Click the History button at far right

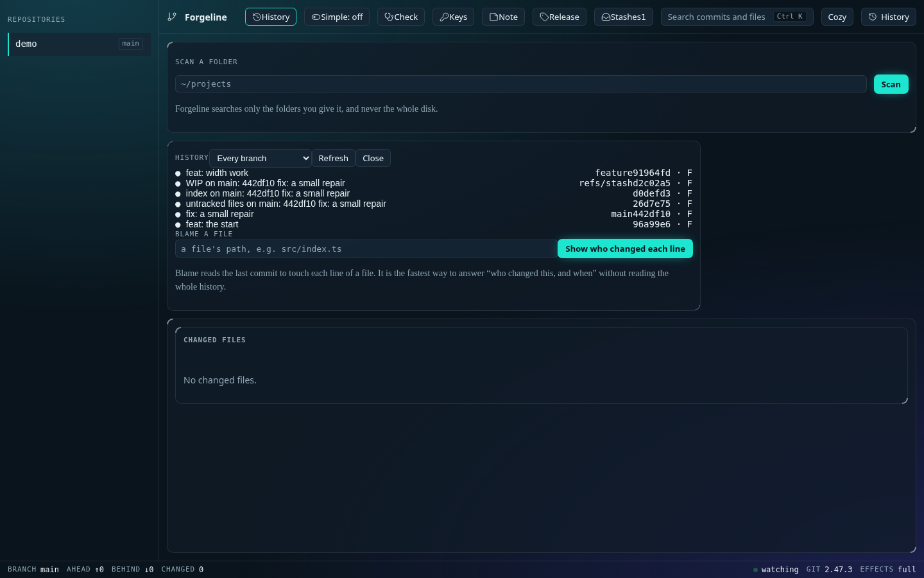(889, 17)
